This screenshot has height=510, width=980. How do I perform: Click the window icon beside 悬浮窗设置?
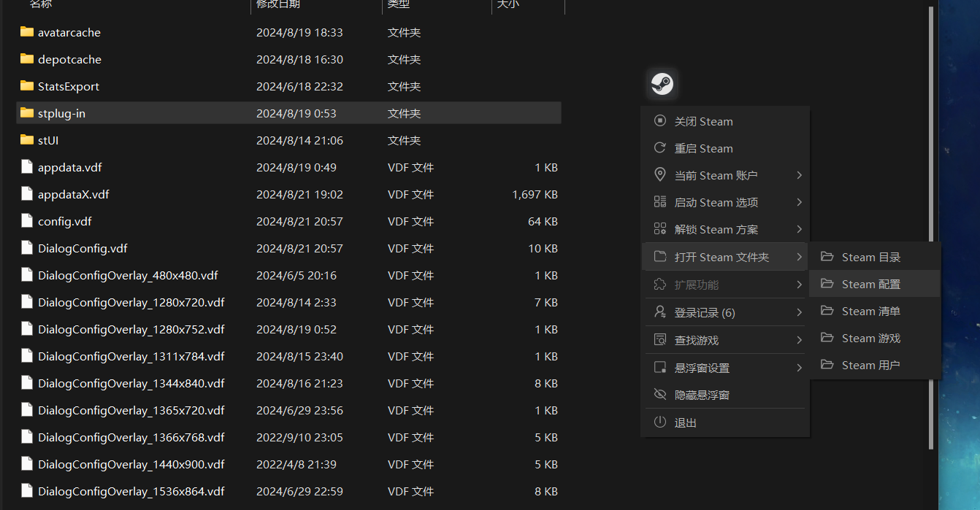pyautogui.click(x=660, y=368)
